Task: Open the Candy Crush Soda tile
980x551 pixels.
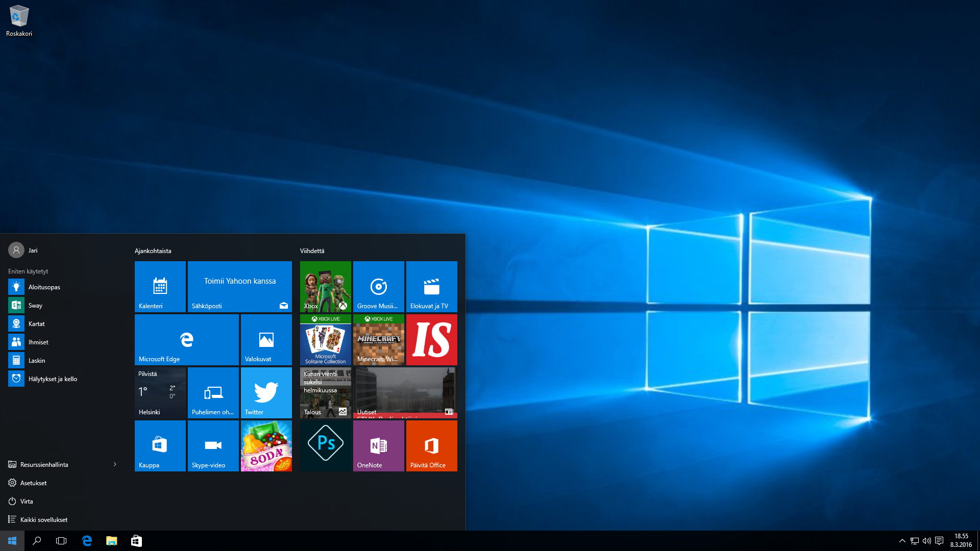Action: point(266,446)
